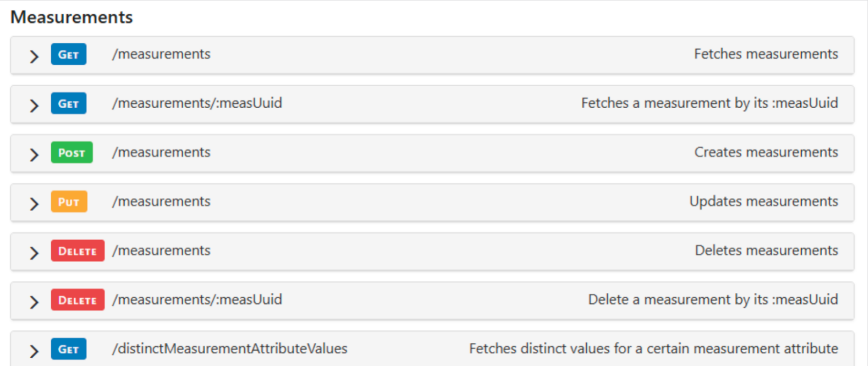Expand the GET /measurements row chevron
Image resolution: width=868 pixels, height=366 pixels.
pyautogui.click(x=34, y=57)
